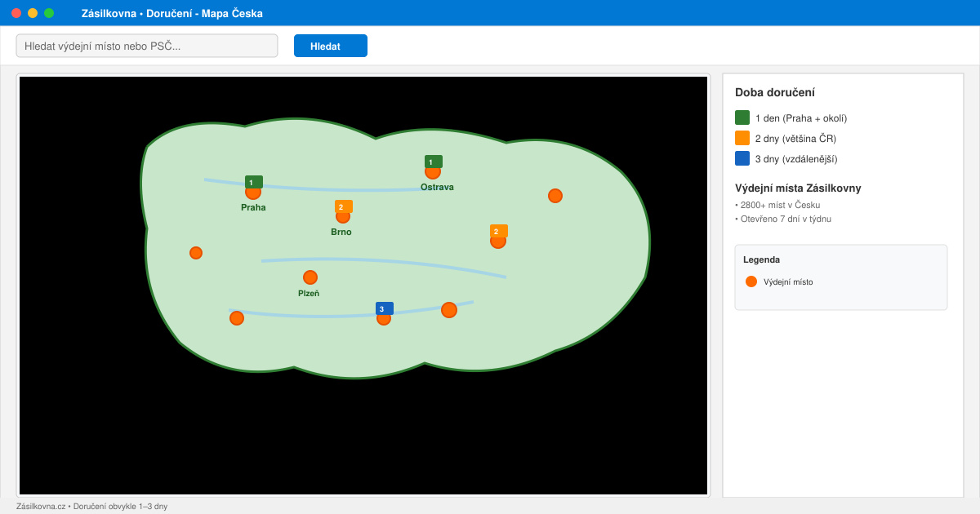Click the blue 3 dny color swatch
This screenshot has width=980, height=514.
[x=742, y=158]
